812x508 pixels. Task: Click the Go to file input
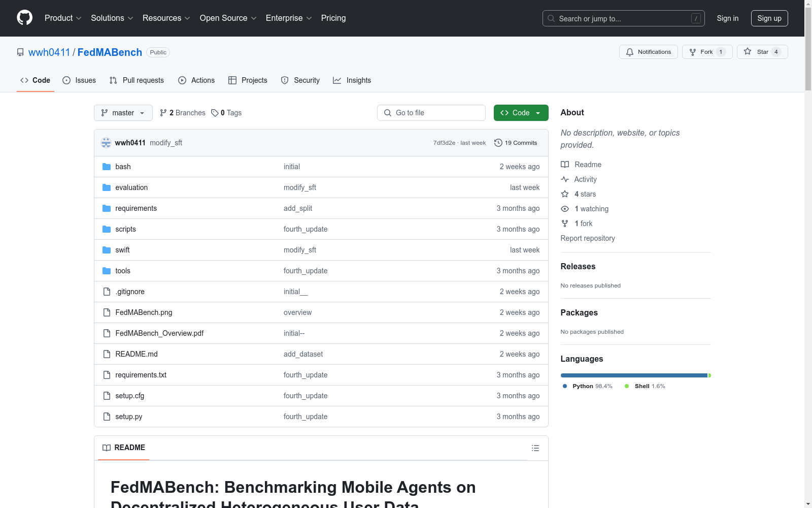tap(431, 113)
